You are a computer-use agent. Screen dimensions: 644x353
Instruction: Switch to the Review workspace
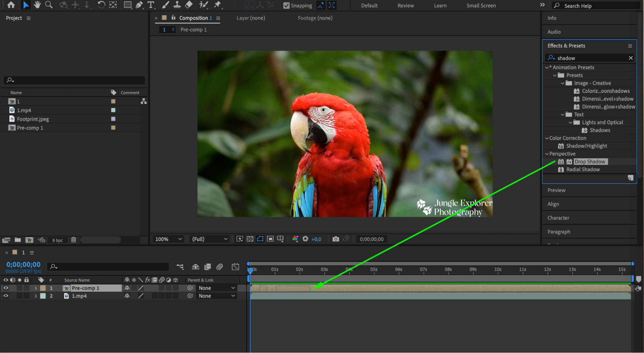406,5
